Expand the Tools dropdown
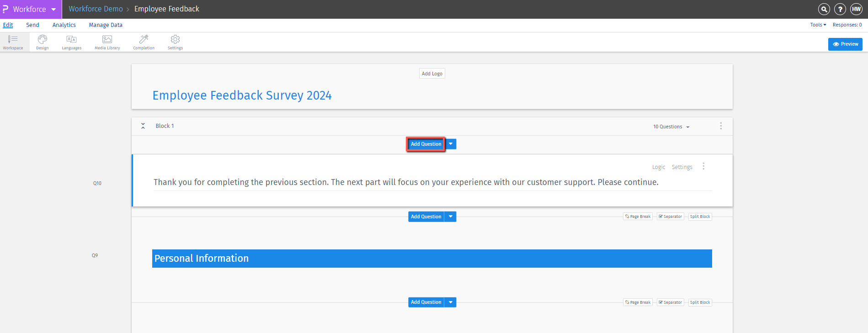868x333 pixels. coord(818,25)
